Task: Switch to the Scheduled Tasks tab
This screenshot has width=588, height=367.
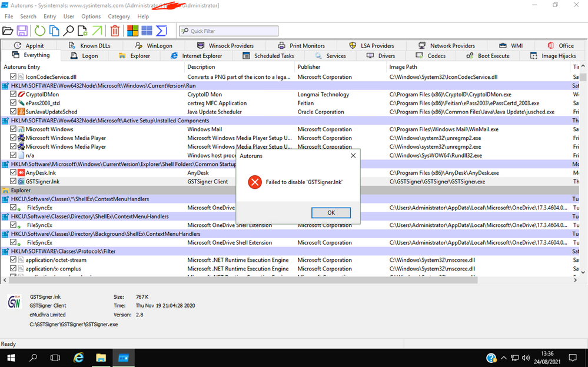Action: (x=268, y=56)
